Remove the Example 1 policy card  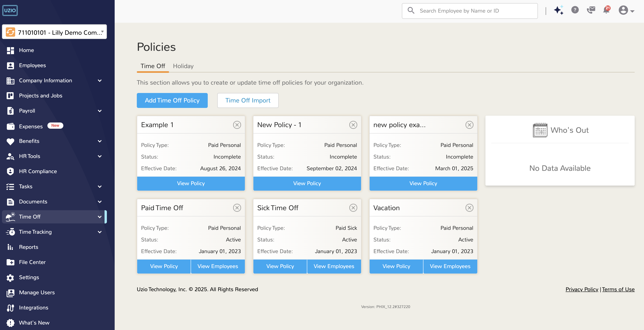pyautogui.click(x=237, y=125)
